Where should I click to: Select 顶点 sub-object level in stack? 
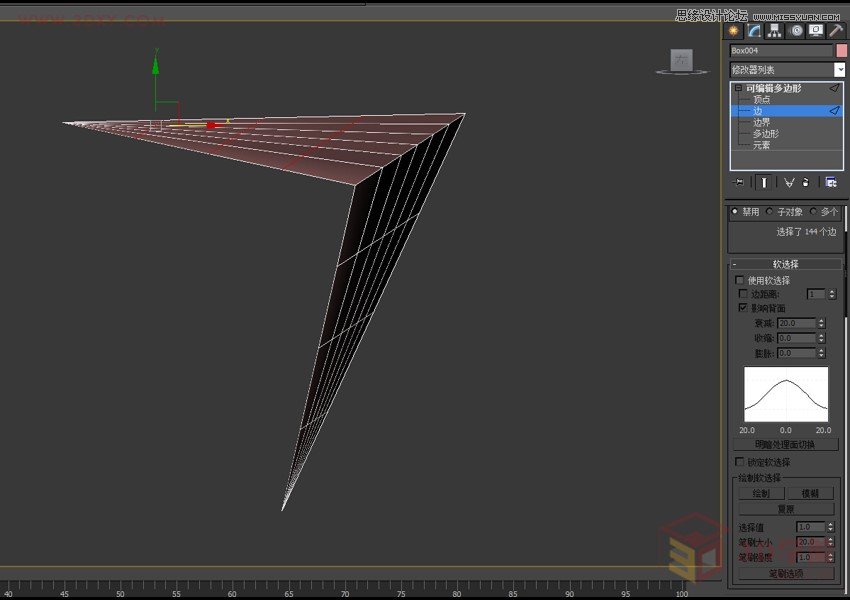point(761,100)
